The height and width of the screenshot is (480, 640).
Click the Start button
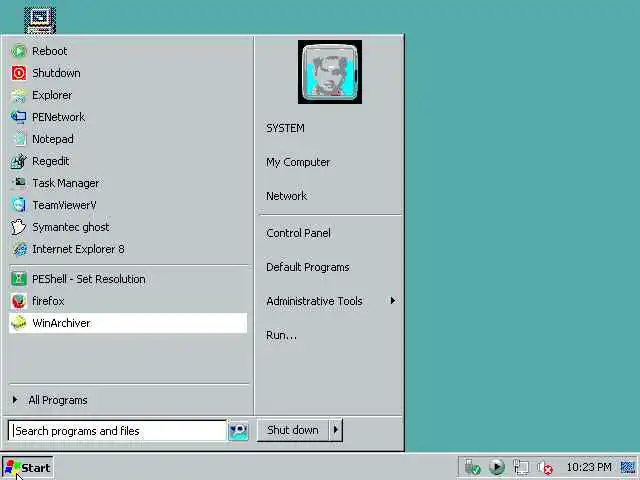[27, 468]
